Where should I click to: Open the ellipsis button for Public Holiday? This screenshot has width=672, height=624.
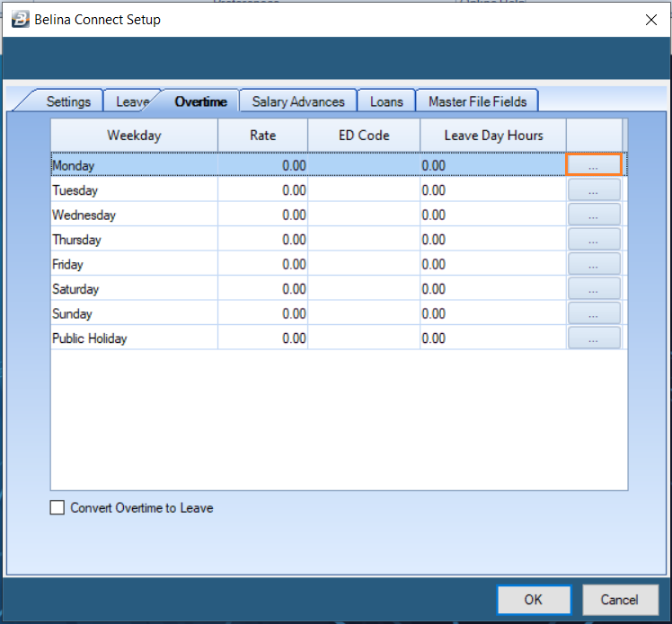pyautogui.click(x=594, y=338)
